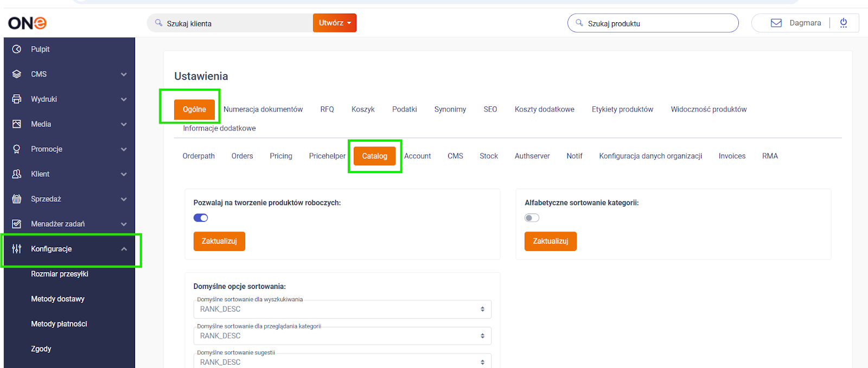This screenshot has height=368, width=868.
Task: Switch to Numeracja dokumentów tab
Action: 263,109
